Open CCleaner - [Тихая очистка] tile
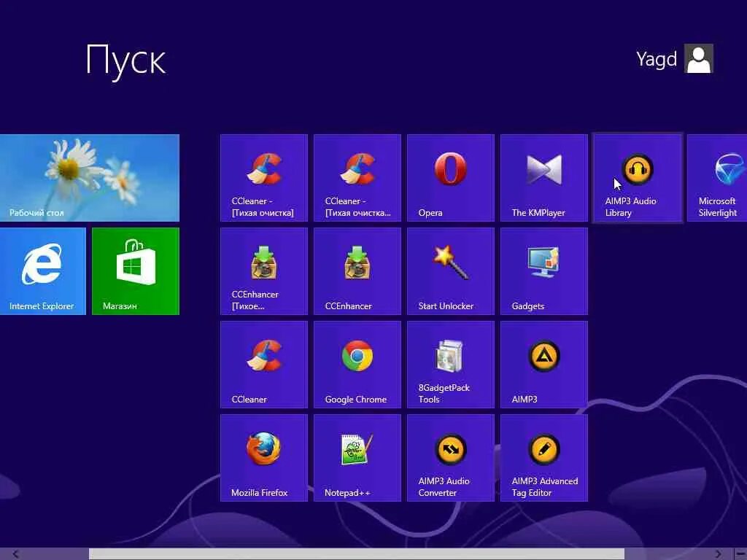The height and width of the screenshot is (560, 747). (264, 178)
